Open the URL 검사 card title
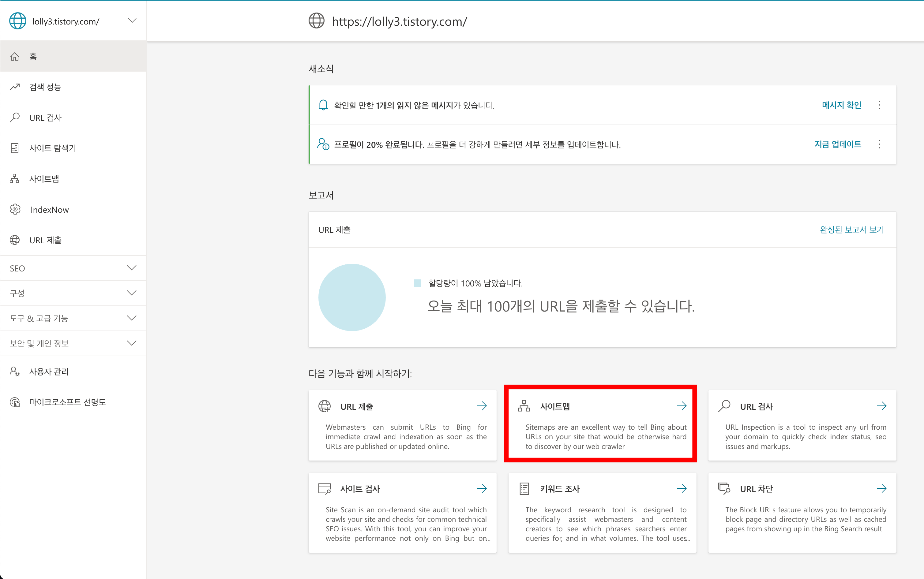Screen dimensions: 924x579 pos(757,406)
